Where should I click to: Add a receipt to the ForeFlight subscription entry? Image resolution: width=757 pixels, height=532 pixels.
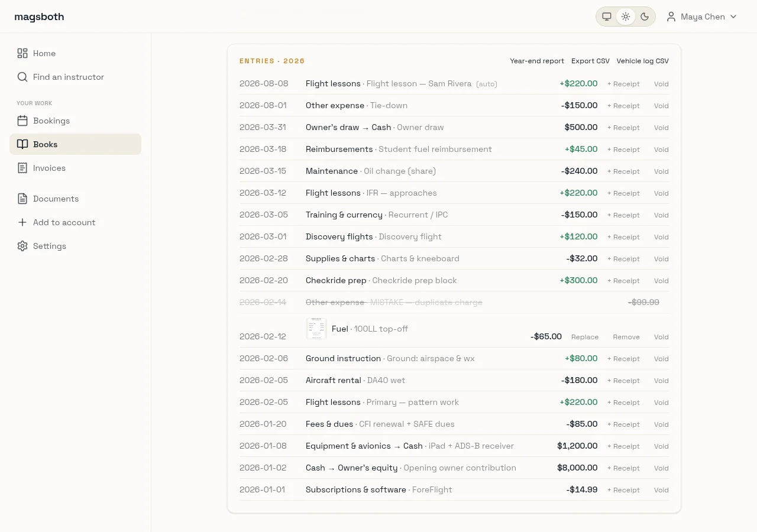point(623,490)
